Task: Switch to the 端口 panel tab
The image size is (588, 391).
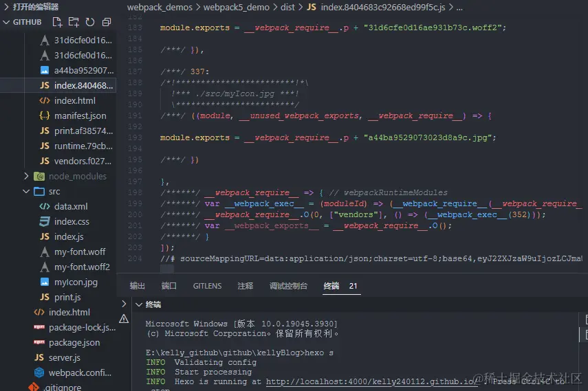Action: tap(168, 286)
